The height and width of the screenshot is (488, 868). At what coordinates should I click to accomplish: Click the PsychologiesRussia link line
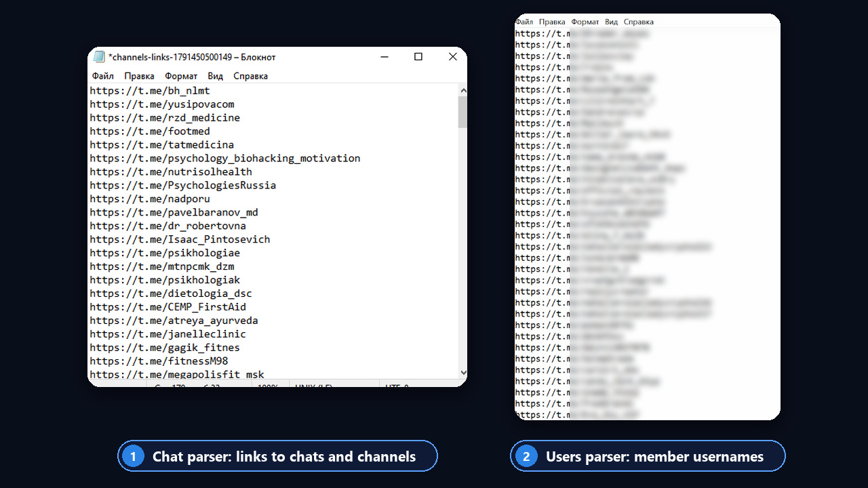click(x=183, y=186)
